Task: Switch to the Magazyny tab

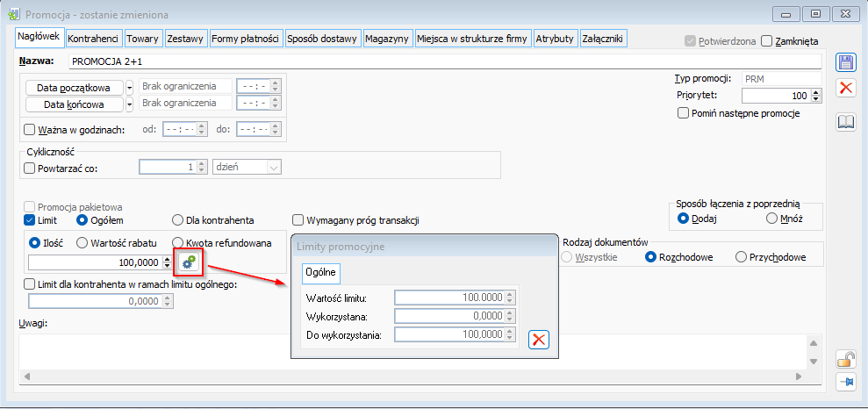Action: [387, 39]
